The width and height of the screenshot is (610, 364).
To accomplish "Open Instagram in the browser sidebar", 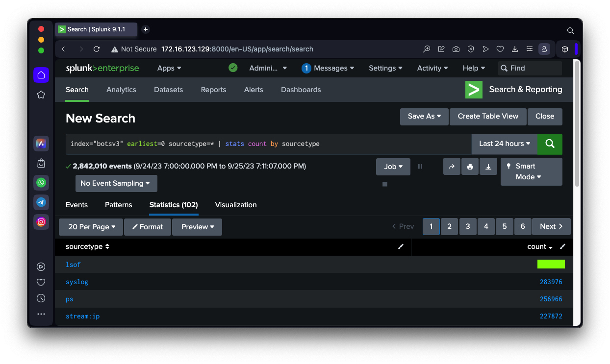I will click(x=41, y=221).
